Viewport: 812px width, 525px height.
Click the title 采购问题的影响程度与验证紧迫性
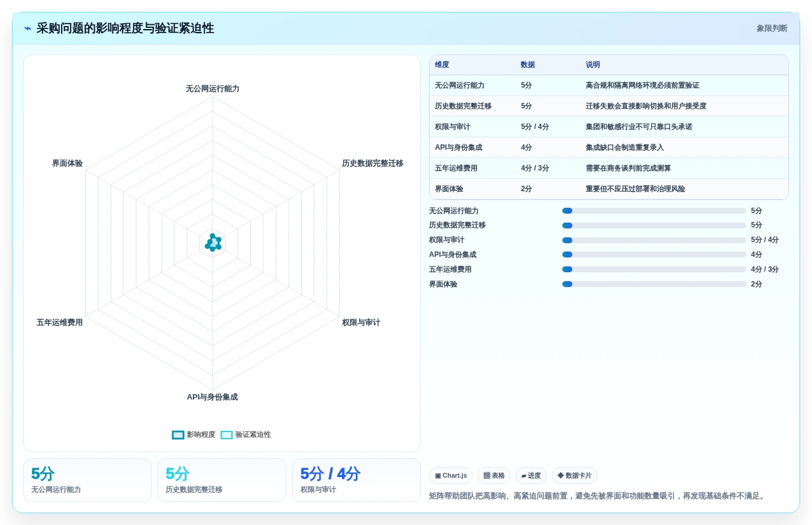125,28
